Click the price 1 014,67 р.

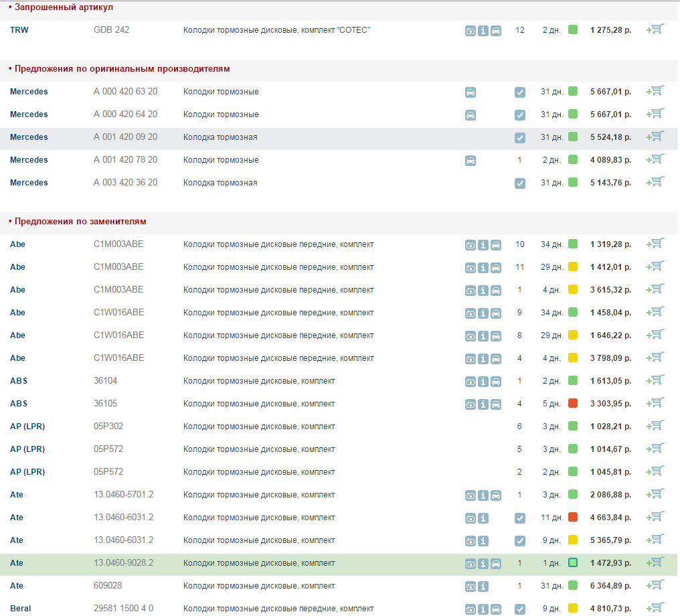[610, 449]
